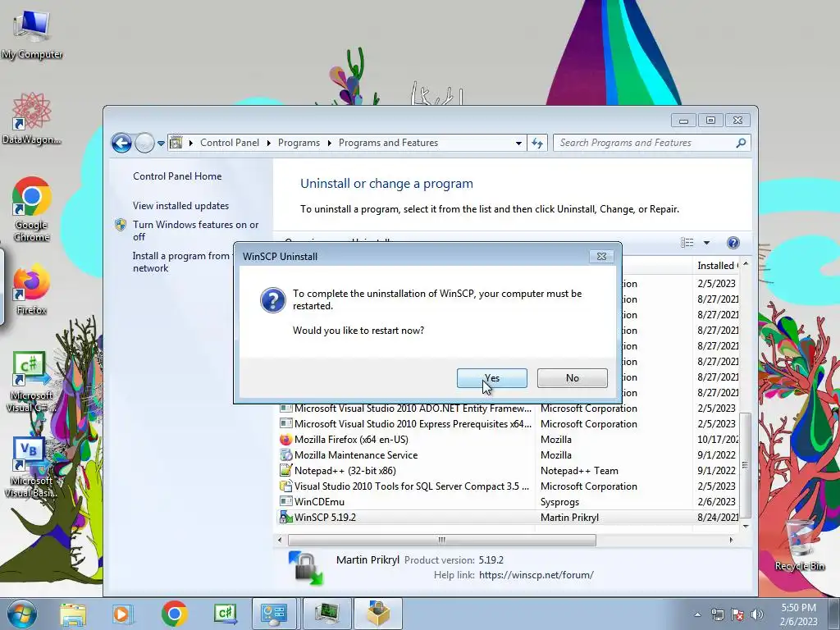Click Programs and Features breadcrumb
Viewport: 840px width, 630px height.
[x=388, y=143]
